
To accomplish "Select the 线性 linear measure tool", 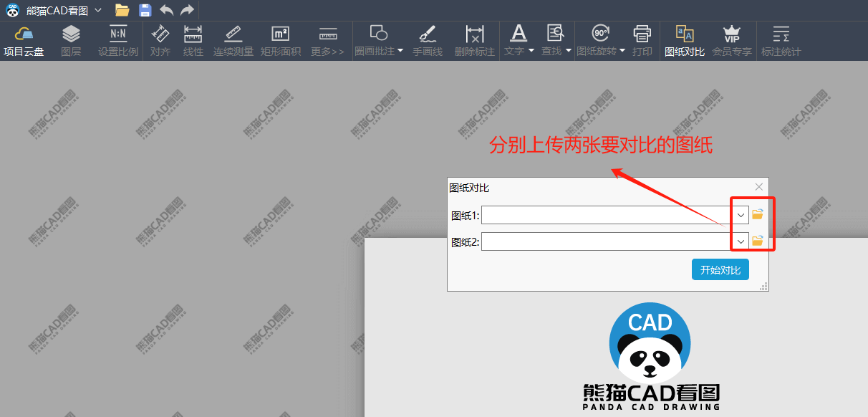I will 193,41.
